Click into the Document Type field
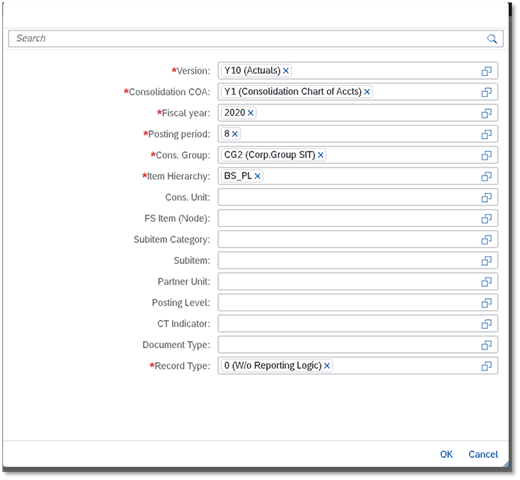 tap(348, 345)
